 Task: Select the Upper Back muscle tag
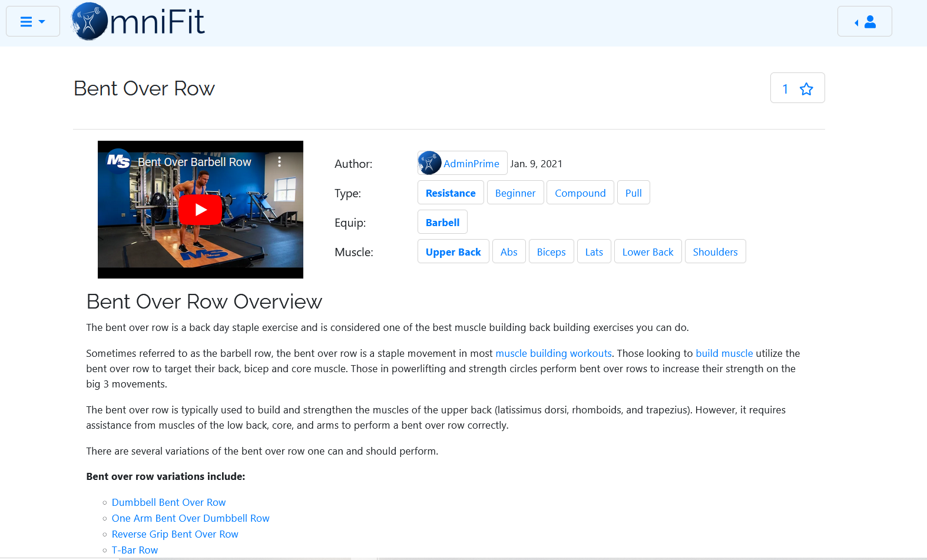pyautogui.click(x=453, y=251)
